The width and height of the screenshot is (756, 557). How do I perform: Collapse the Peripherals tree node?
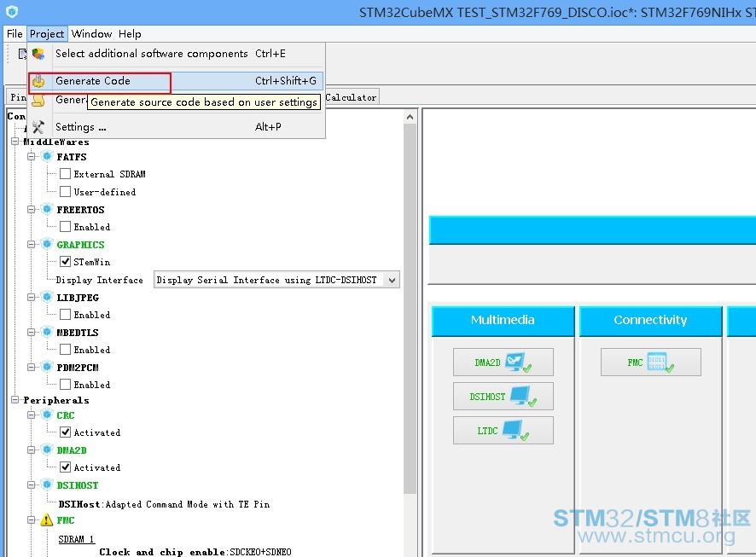15,400
